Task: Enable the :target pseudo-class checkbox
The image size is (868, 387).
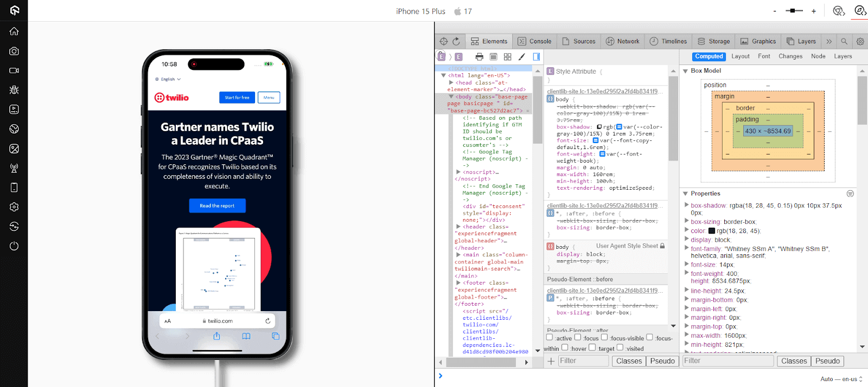Action: (592, 347)
